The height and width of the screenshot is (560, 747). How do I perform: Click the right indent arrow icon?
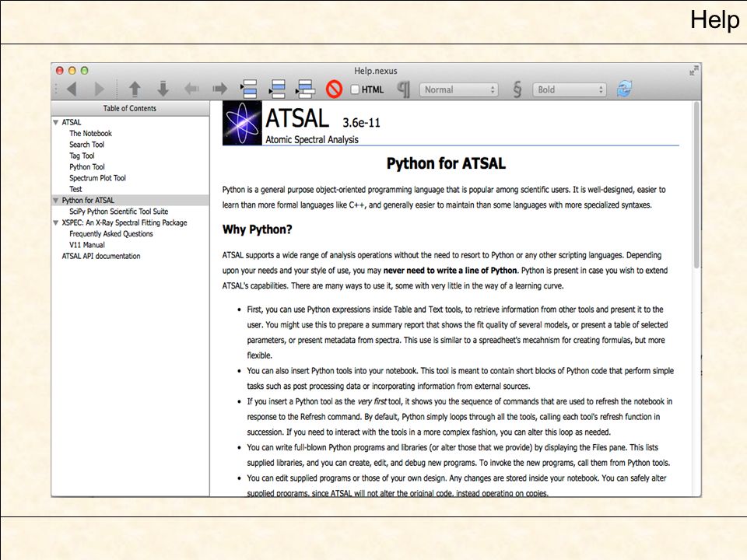tap(219, 89)
